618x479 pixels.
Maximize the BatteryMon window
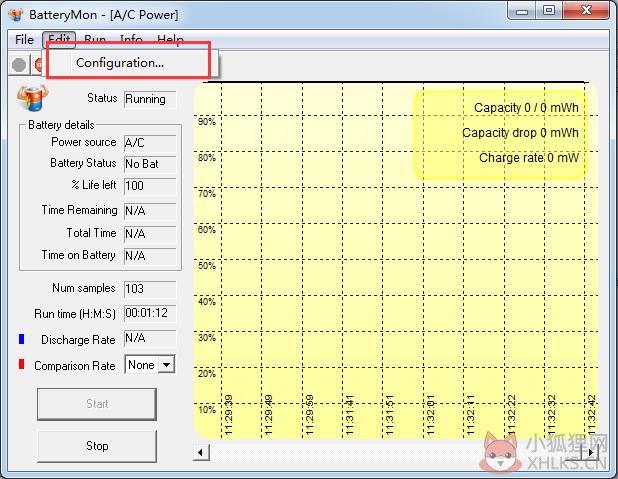549,11
